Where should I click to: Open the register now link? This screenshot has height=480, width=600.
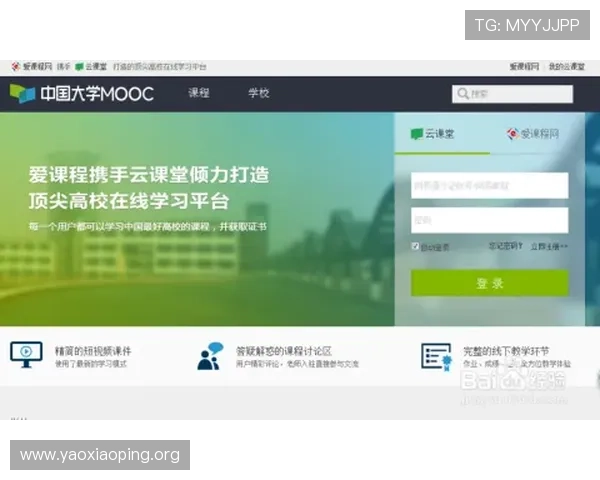pyautogui.click(x=549, y=247)
